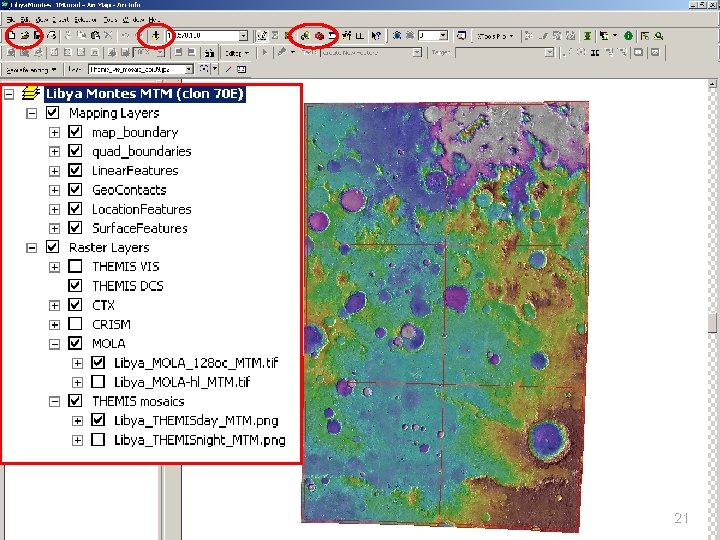The height and width of the screenshot is (540, 720).
Task: Open the Editor Toolbar icon next to scale box
Action: [262, 35]
